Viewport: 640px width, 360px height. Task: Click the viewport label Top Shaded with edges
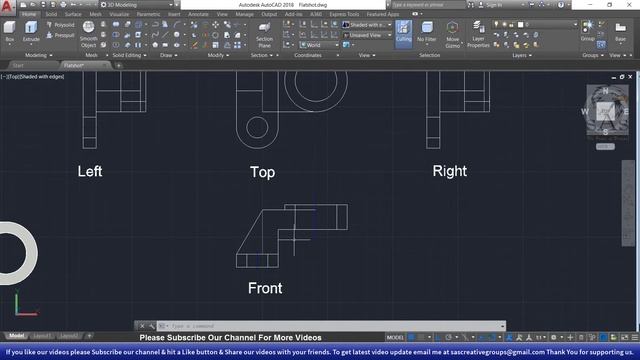[x=33, y=76]
